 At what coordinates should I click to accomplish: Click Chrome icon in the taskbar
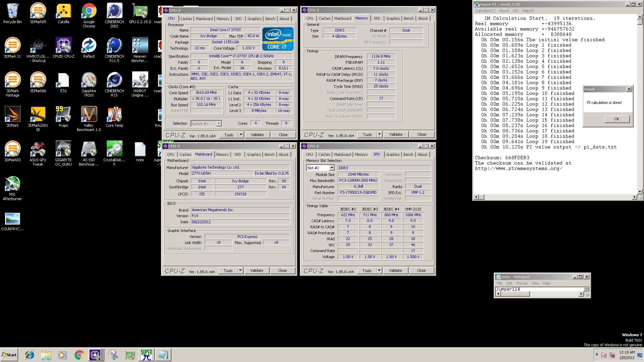click(79, 355)
